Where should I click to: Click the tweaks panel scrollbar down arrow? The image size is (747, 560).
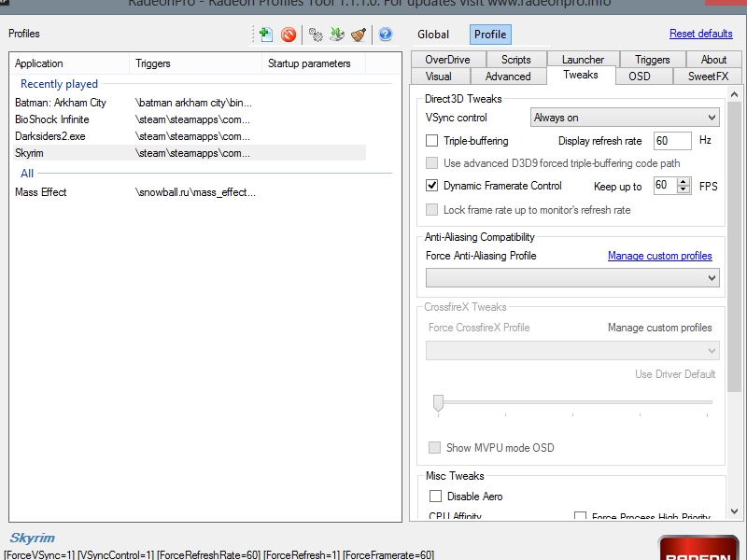(734, 511)
